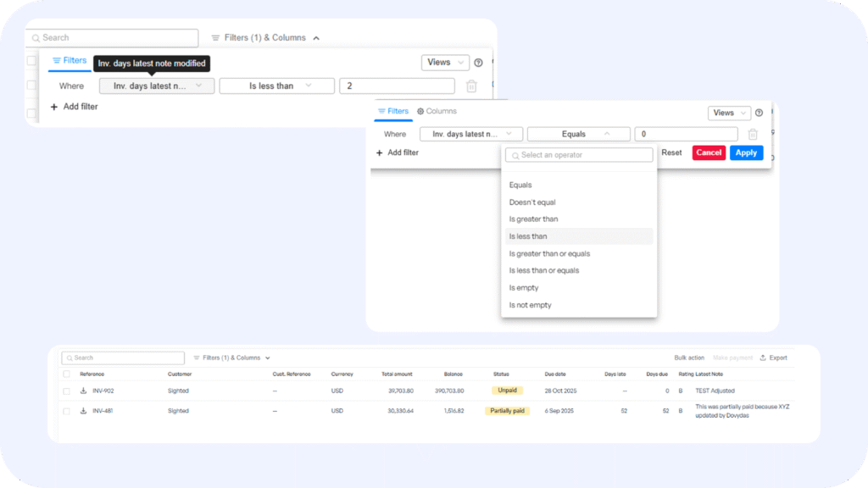868x488 pixels.
Task: Expand Filters (1) & Columns above invoice table
Action: tap(231, 358)
